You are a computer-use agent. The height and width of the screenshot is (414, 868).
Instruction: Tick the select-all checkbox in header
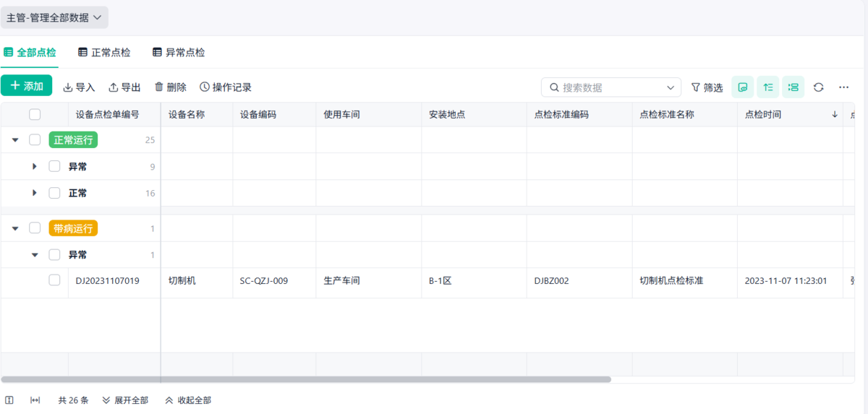[x=35, y=114]
